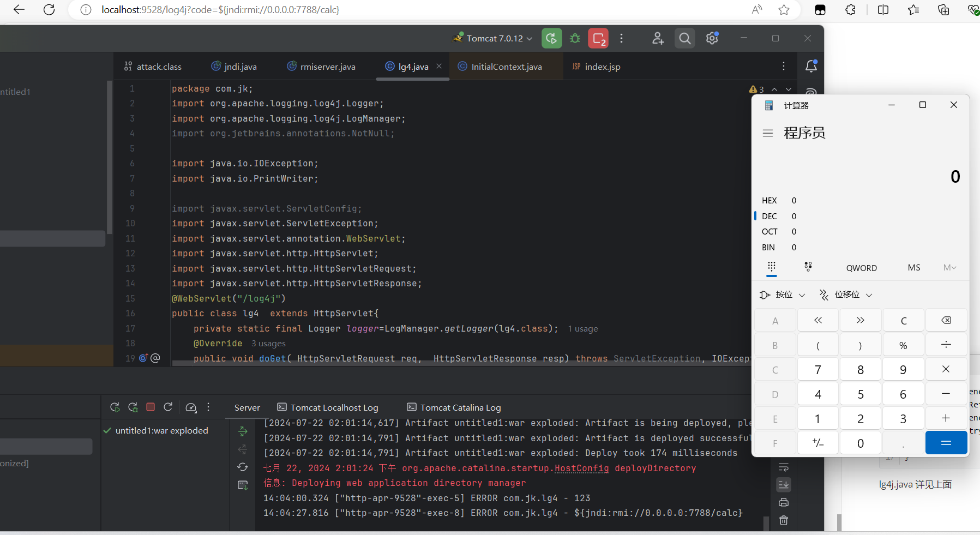The height and width of the screenshot is (535, 980).
Task: Open editor tabs list three-dot menu
Action: [784, 66]
